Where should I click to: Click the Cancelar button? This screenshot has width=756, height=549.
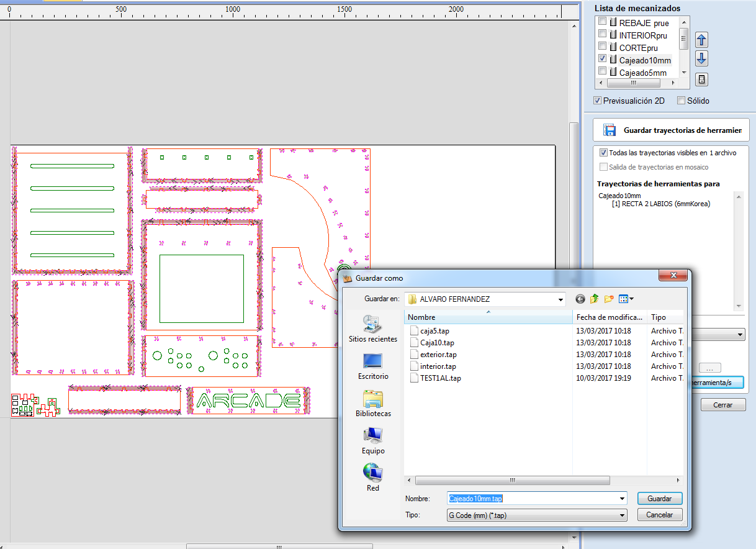pos(660,515)
